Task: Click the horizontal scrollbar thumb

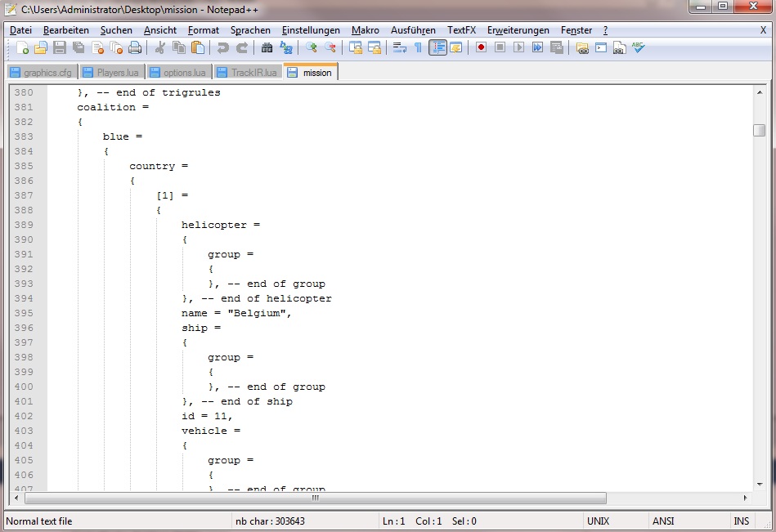Action: pos(316,498)
